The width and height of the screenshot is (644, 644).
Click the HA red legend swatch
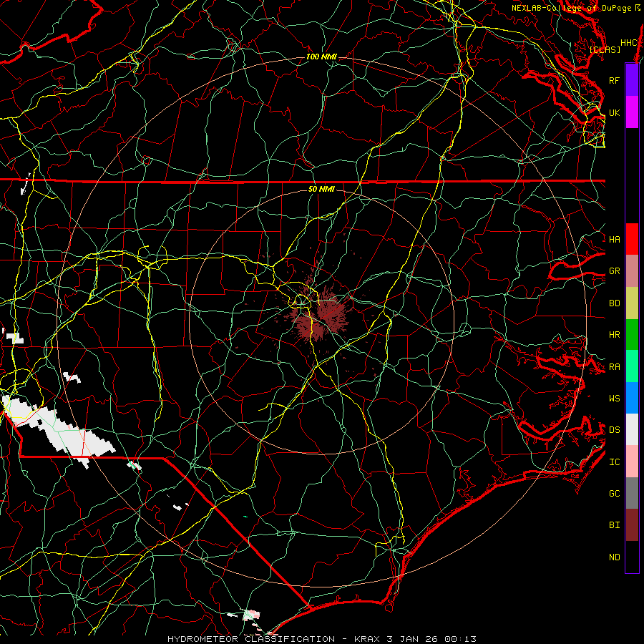coord(632,239)
